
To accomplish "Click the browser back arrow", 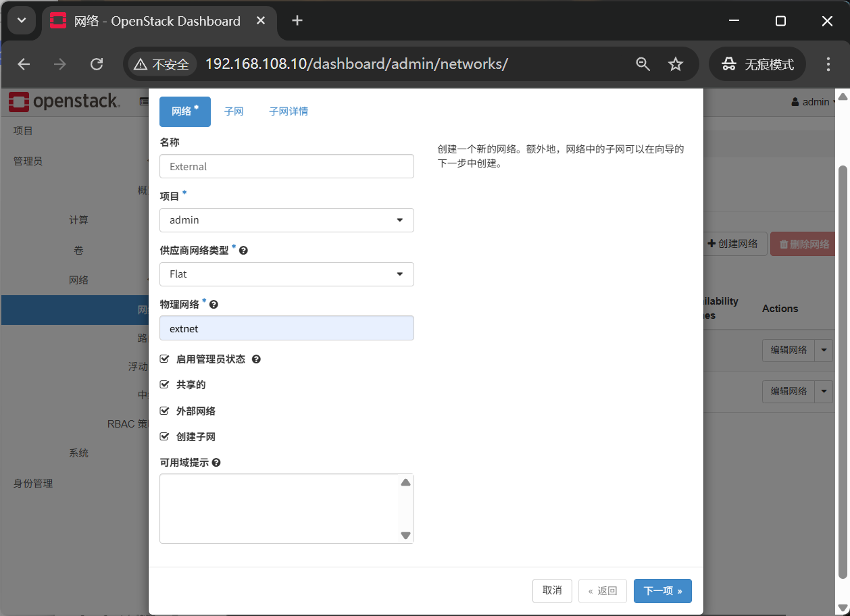I will 24,64.
